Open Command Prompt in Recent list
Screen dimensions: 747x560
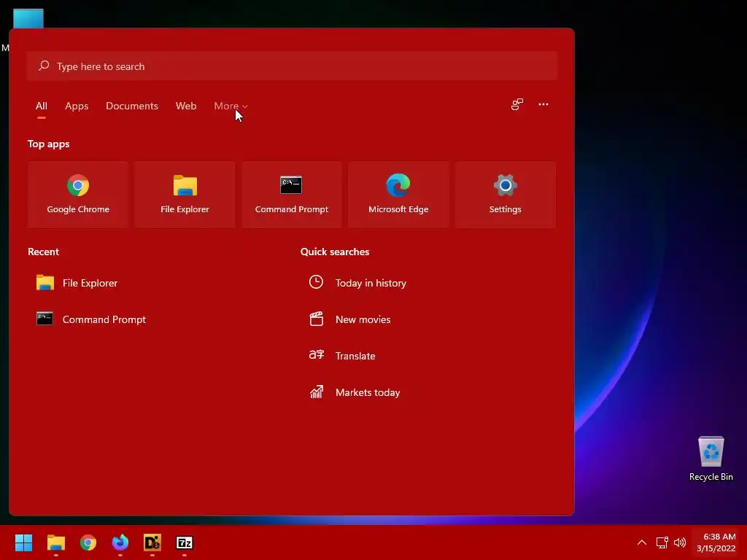click(91, 319)
